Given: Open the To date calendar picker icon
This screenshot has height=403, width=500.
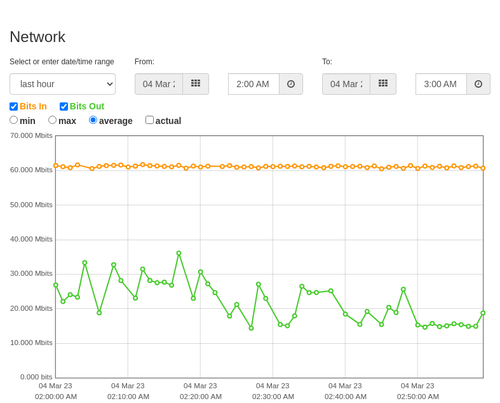Looking at the screenshot, I should click(x=383, y=84).
